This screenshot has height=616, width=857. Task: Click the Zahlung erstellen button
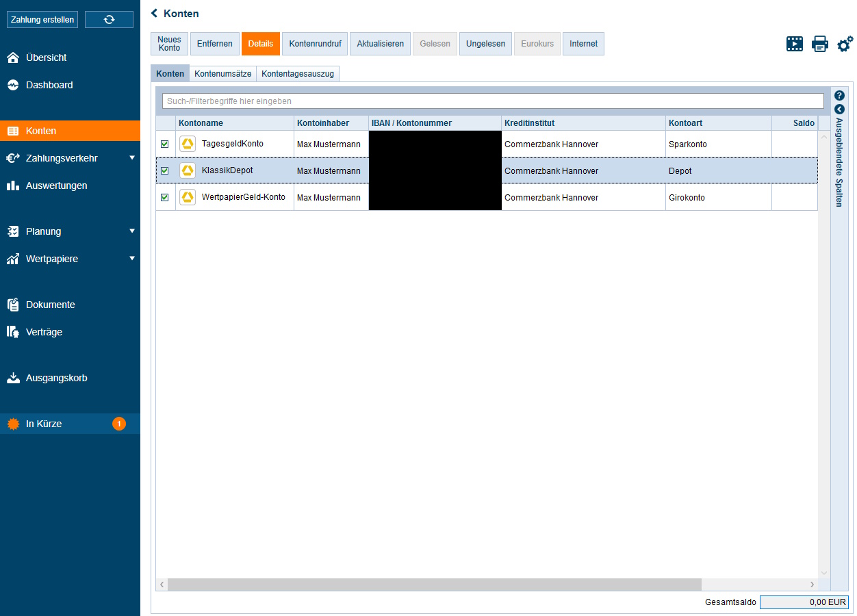(42, 20)
